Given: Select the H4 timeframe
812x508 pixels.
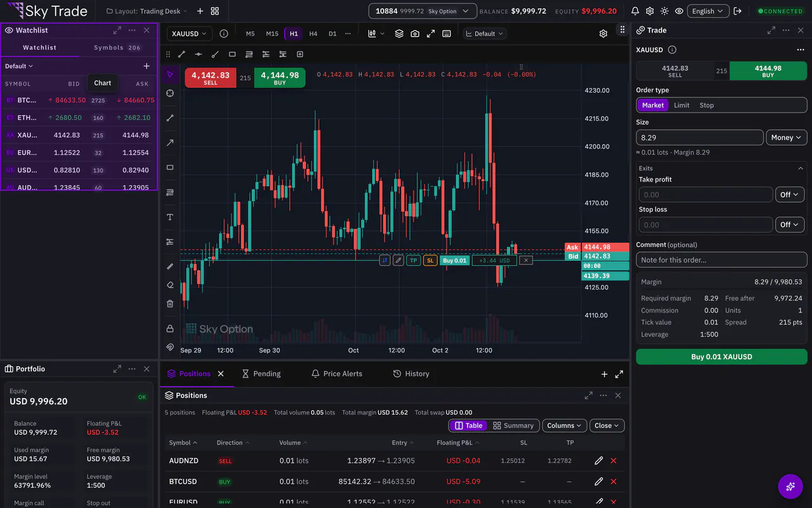Looking at the screenshot, I should (313, 34).
